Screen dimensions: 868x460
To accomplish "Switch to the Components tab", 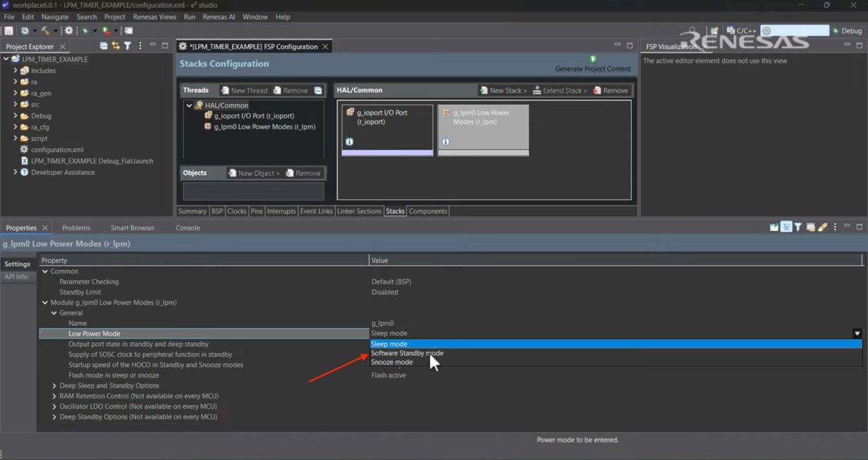I will click(428, 211).
